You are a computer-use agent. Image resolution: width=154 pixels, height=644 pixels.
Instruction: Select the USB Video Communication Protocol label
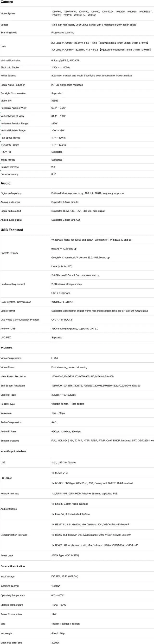coord(20,320)
